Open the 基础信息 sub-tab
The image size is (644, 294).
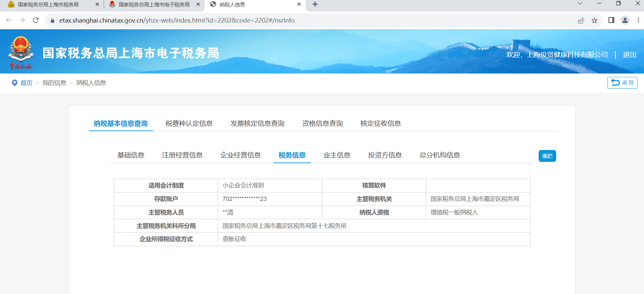[x=131, y=155]
